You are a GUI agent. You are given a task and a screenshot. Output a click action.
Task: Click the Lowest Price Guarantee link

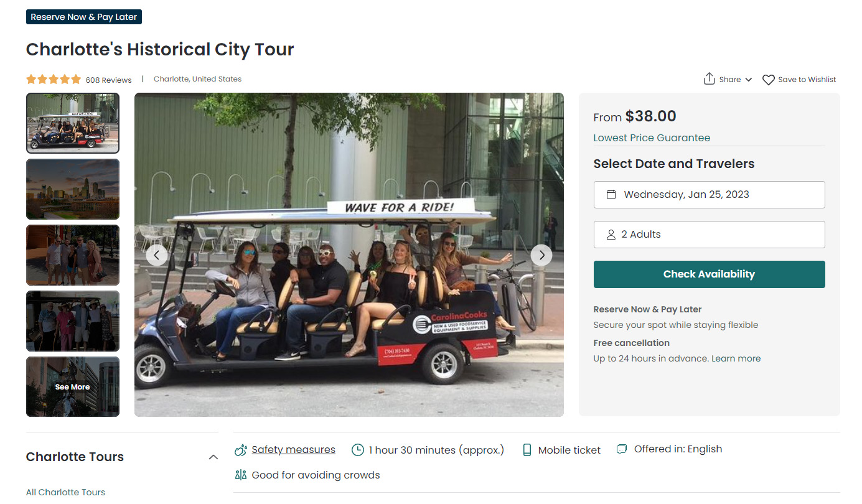click(652, 138)
